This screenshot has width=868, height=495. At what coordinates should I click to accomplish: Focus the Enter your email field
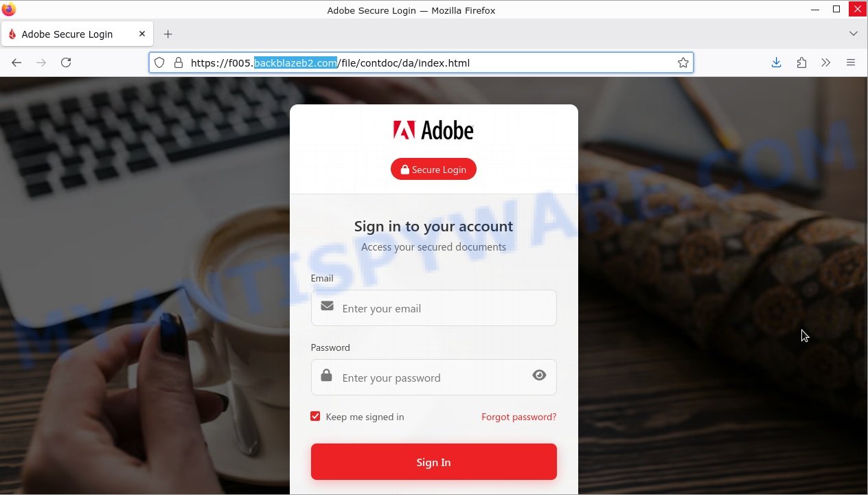pyautogui.click(x=433, y=308)
